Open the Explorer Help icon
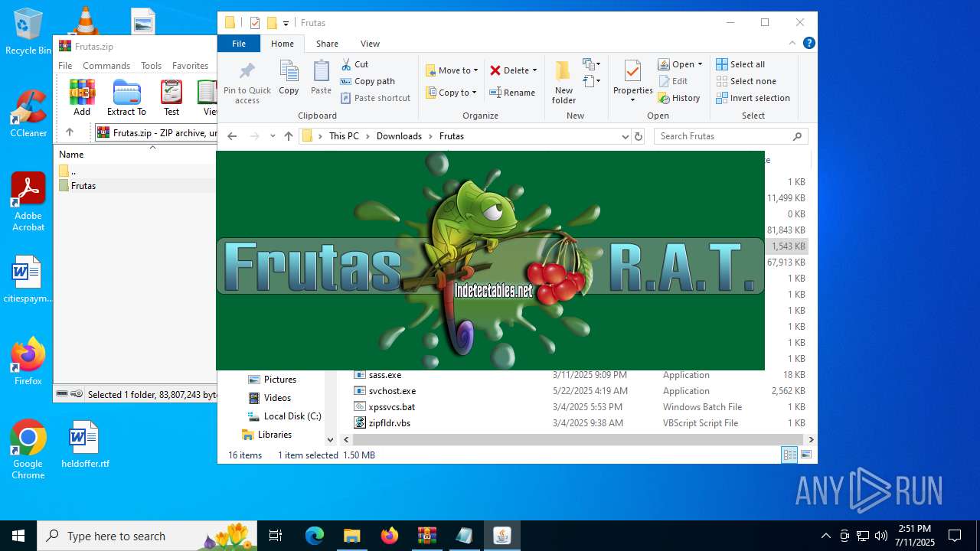This screenshot has width=980, height=551. click(x=808, y=44)
